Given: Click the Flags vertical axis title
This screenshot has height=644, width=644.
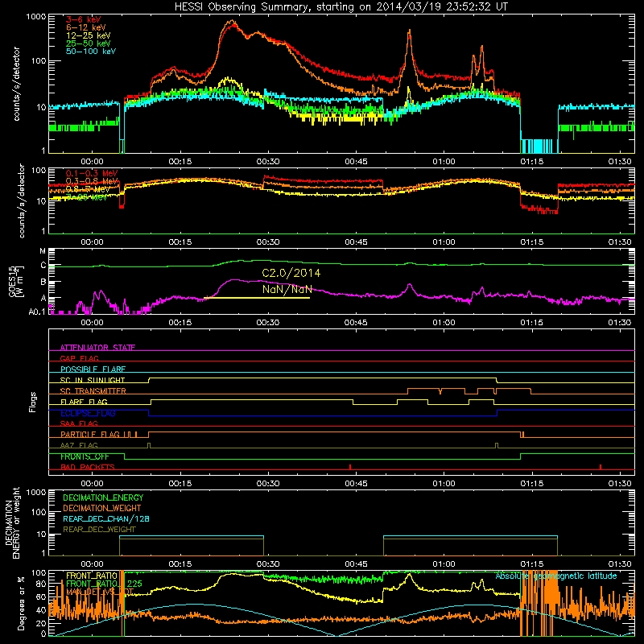Looking at the screenshot, I should coord(33,402).
